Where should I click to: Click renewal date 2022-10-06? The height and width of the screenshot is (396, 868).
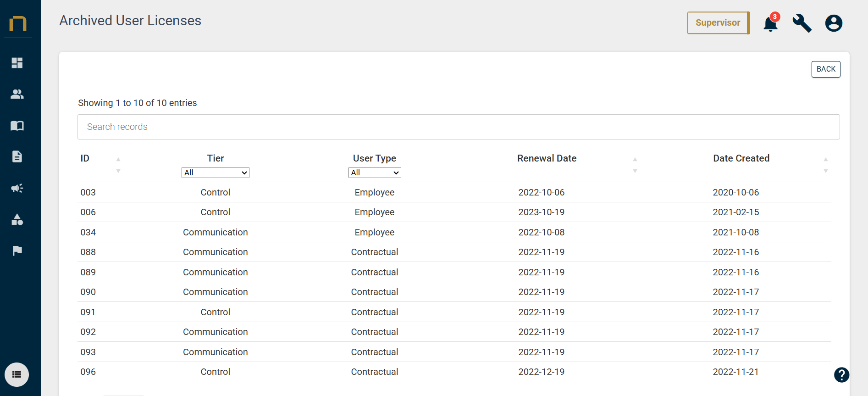[542, 192]
